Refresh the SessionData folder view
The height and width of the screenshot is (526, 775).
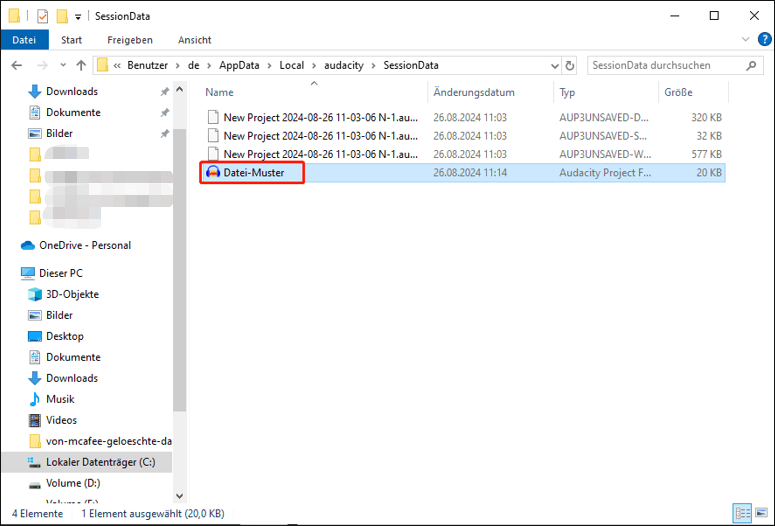(x=570, y=65)
